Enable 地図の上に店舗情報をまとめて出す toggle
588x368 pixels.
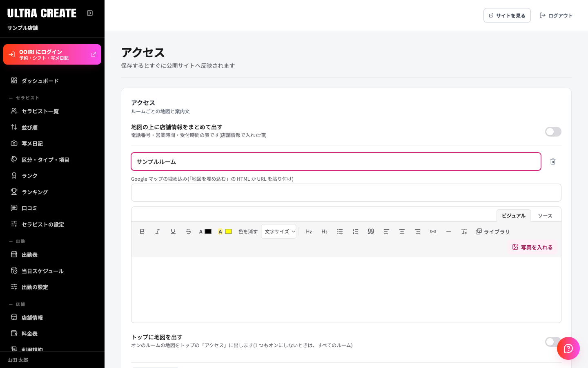coord(553,132)
